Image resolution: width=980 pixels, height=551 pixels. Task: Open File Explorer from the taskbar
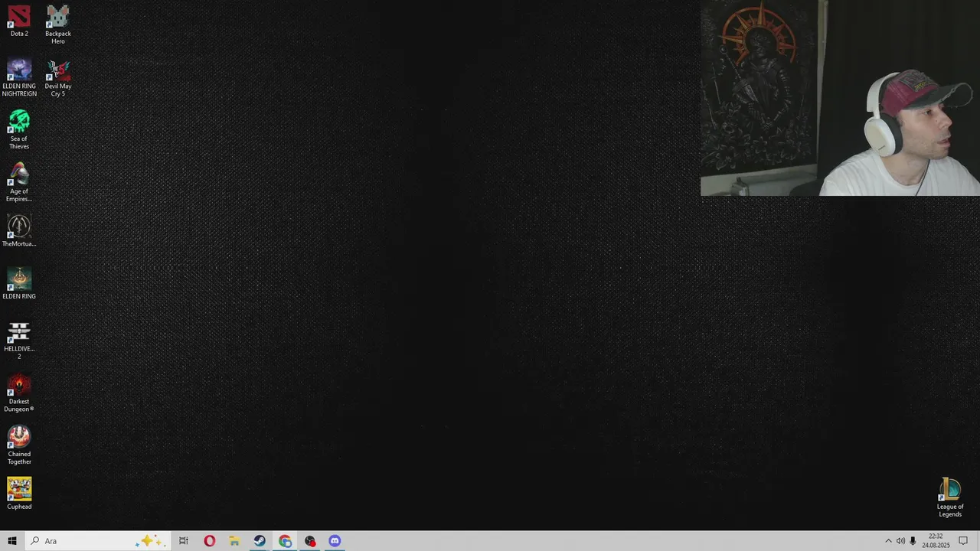[234, 541]
